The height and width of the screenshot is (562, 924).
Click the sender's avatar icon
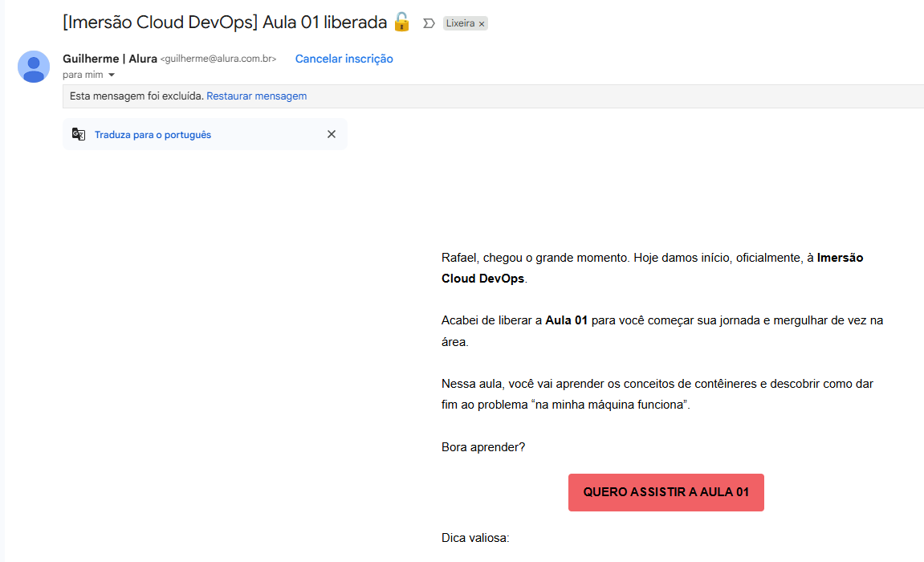[x=34, y=67]
